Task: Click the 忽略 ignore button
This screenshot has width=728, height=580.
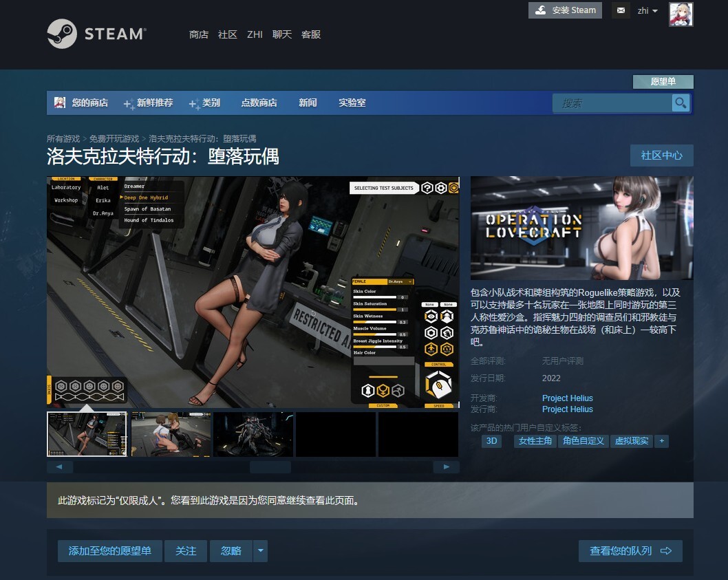Action: click(x=231, y=551)
